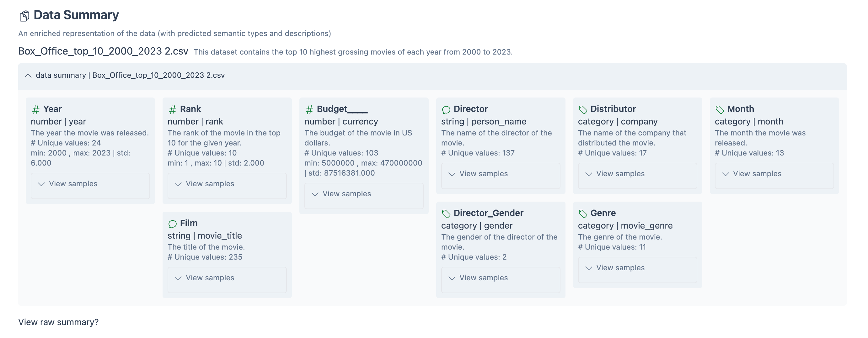868x338 pixels.
Task: Show samples for the Distributor column
Action: (x=620, y=174)
